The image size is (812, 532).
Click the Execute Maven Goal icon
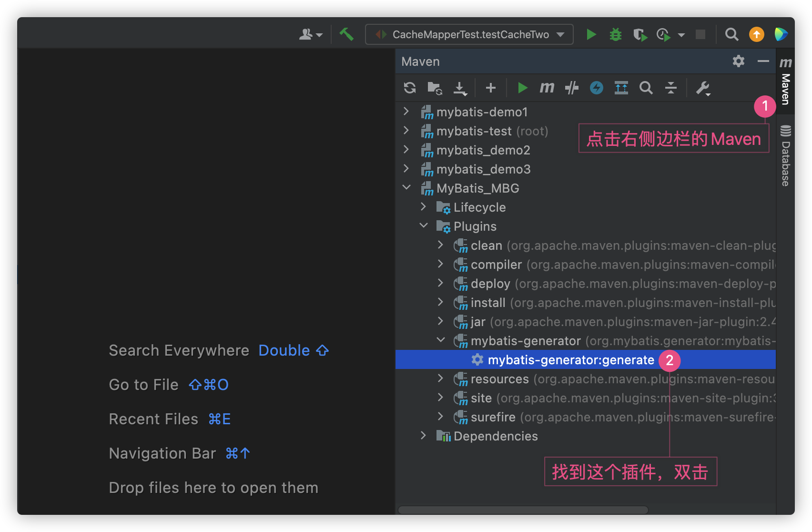point(547,88)
